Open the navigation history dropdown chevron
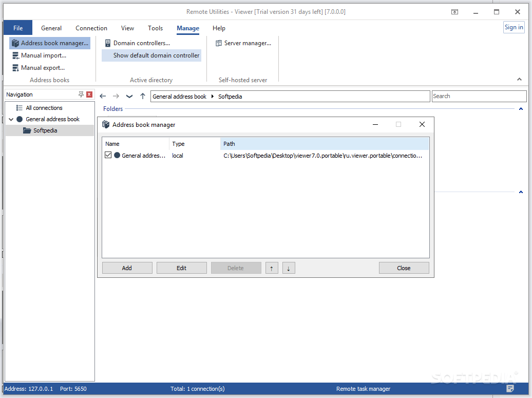Screen dimensions: 532x398 click(129, 96)
